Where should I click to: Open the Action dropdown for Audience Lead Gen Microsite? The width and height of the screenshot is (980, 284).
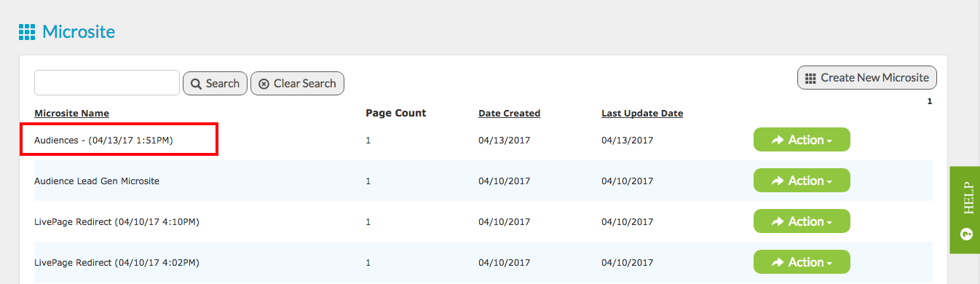(802, 181)
